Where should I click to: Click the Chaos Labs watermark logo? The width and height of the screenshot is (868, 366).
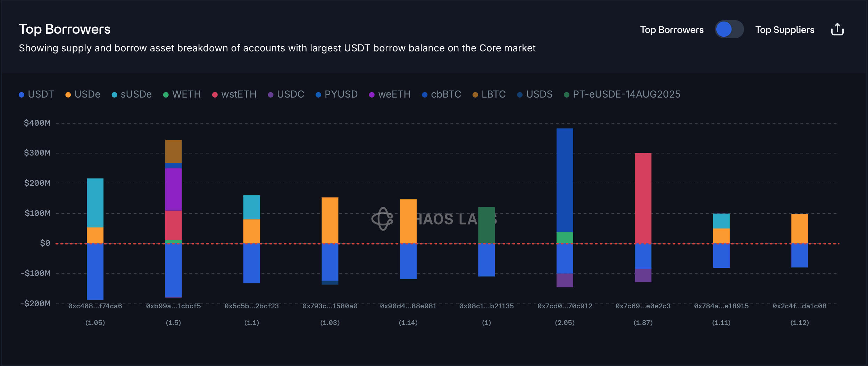pyautogui.click(x=382, y=219)
